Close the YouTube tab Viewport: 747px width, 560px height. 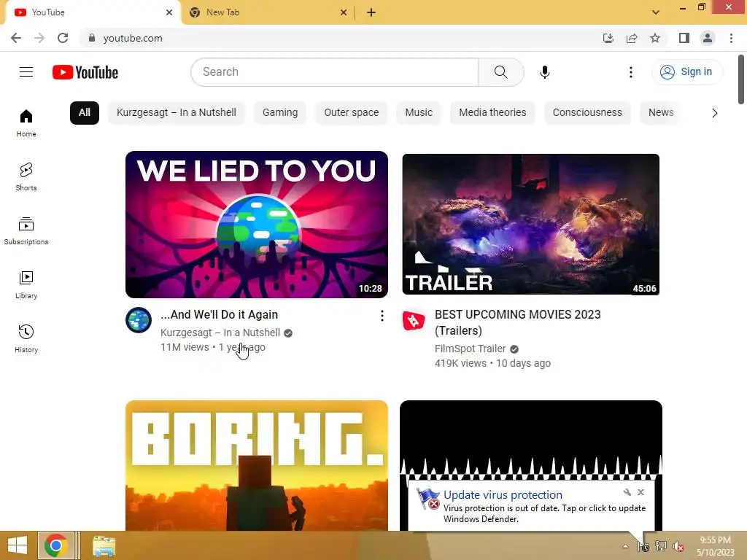point(169,12)
